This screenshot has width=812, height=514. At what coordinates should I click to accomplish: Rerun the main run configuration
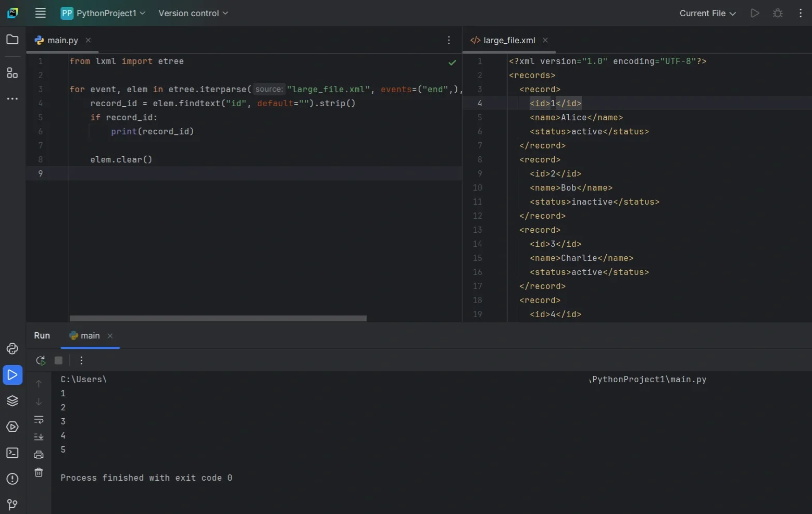coord(40,360)
